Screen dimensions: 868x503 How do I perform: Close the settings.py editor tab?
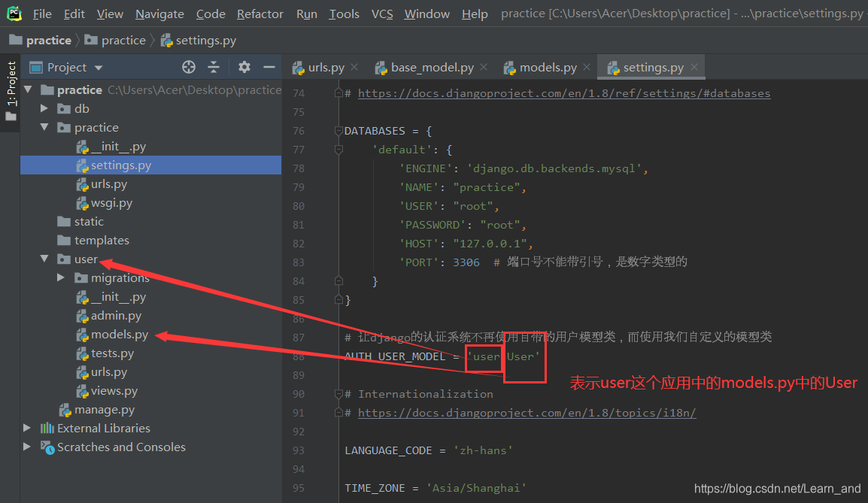[x=694, y=67]
